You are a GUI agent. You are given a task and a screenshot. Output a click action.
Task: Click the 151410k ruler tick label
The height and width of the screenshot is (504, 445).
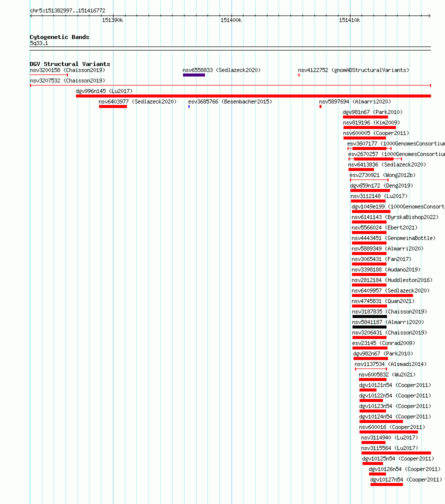pyautogui.click(x=349, y=20)
